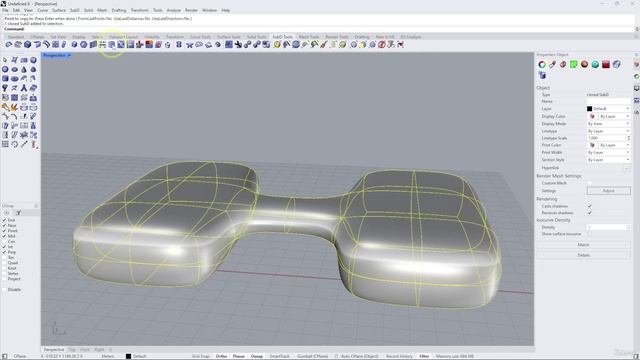Click the teal sphere icon in Properties panel
Image resolution: width=640 pixels, height=360 pixels.
595,64
